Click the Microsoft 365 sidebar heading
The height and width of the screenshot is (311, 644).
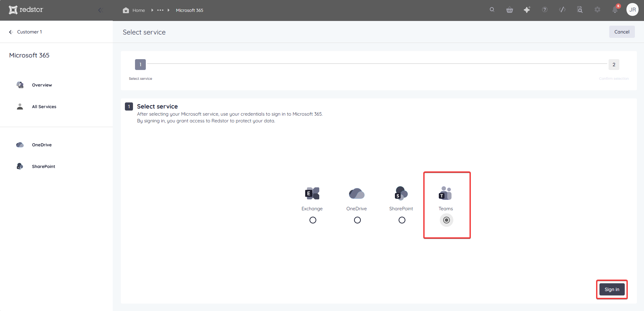coord(29,55)
